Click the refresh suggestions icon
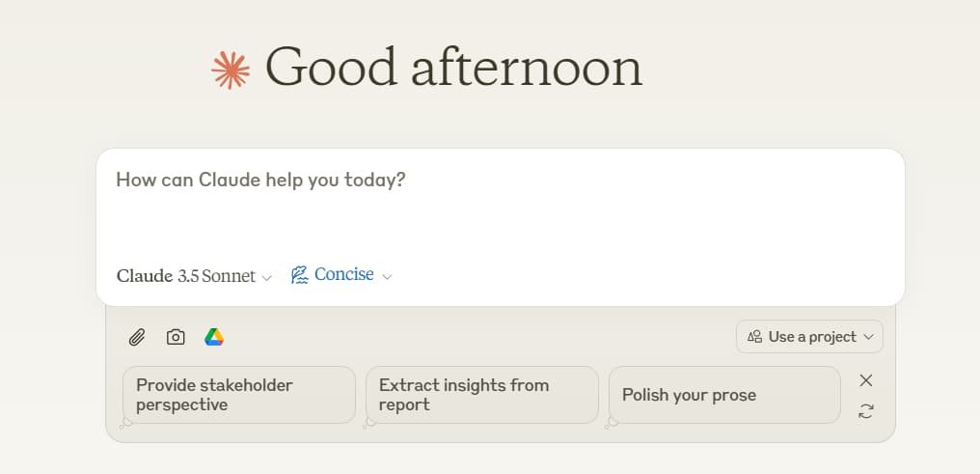 [x=866, y=411]
